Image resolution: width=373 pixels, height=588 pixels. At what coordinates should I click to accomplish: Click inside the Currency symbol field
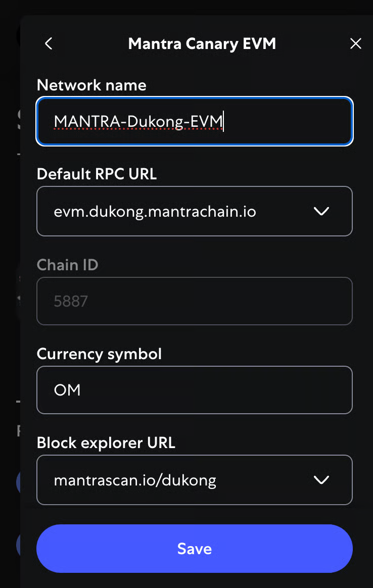point(195,390)
